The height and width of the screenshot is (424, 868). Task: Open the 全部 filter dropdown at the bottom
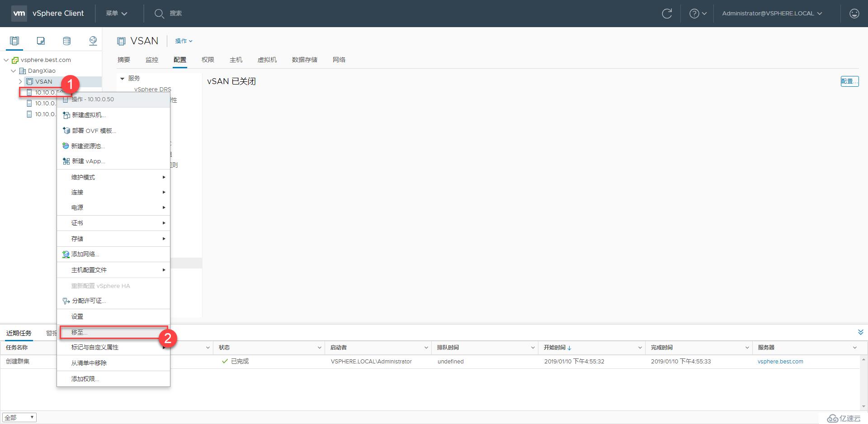[19, 418]
